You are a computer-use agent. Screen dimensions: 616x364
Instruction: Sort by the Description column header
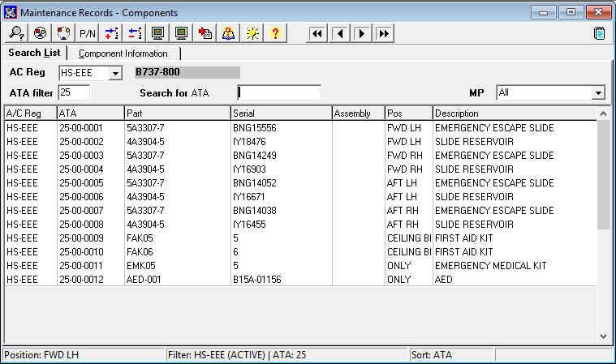(515, 113)
